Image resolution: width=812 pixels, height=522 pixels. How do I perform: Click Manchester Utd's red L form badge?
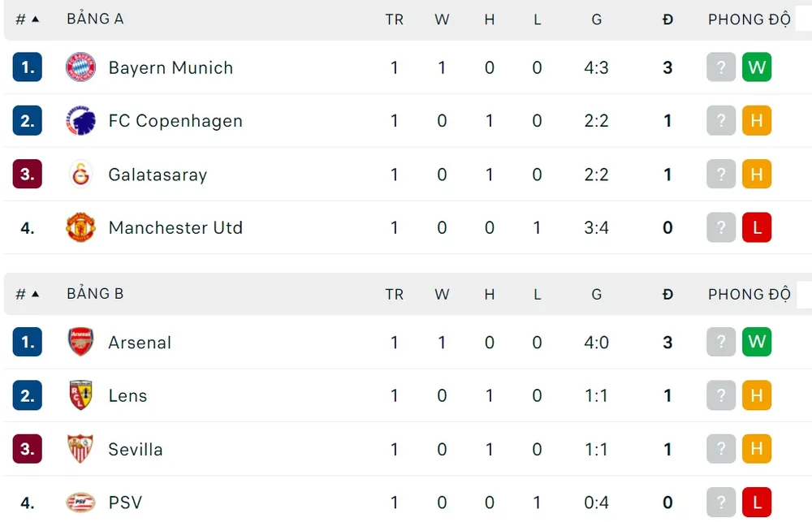[756, 228]
